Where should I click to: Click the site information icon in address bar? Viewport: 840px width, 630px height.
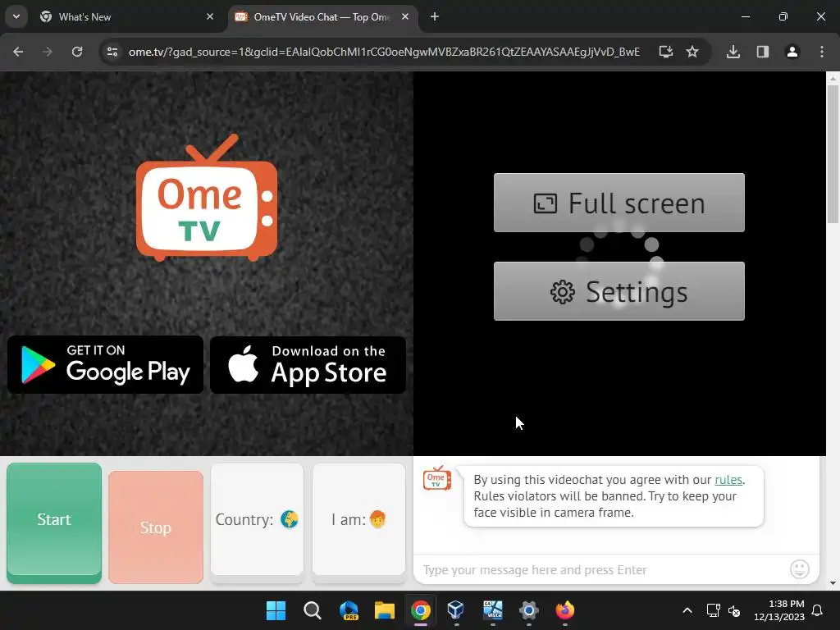[112, 52]
